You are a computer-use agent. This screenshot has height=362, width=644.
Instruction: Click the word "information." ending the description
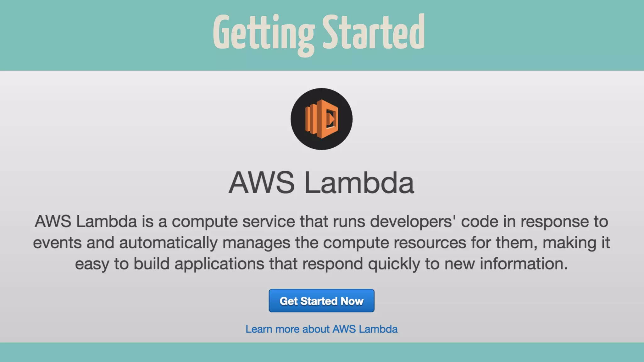(x=524, y=264)
